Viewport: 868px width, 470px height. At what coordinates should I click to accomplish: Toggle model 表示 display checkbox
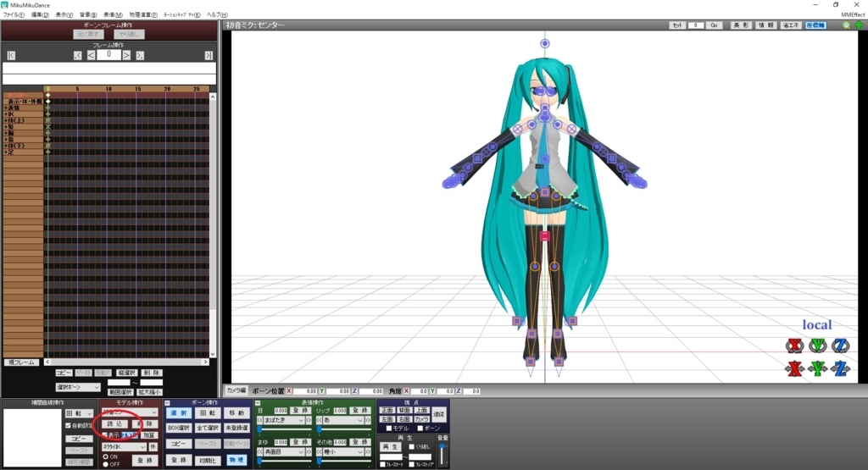(105, 435)
